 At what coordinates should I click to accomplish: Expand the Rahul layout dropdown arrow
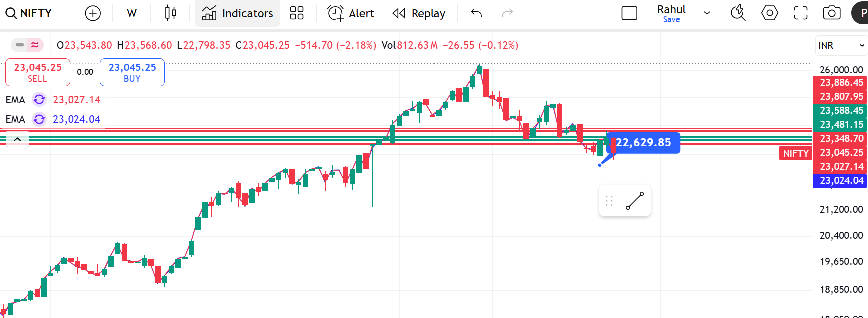click(707, 13)
